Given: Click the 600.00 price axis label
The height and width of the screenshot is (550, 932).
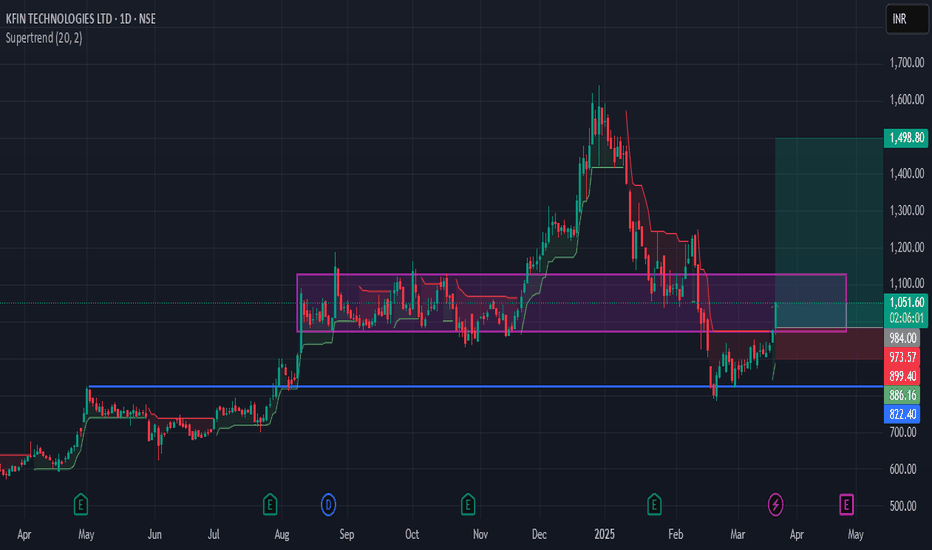Looking at the screenshot, I should click(x=902, y=469).
